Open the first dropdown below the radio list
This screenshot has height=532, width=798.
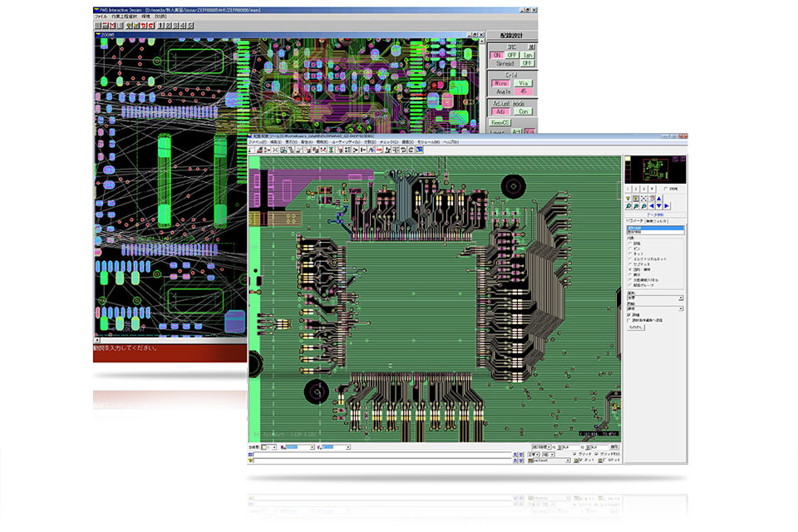654,297
